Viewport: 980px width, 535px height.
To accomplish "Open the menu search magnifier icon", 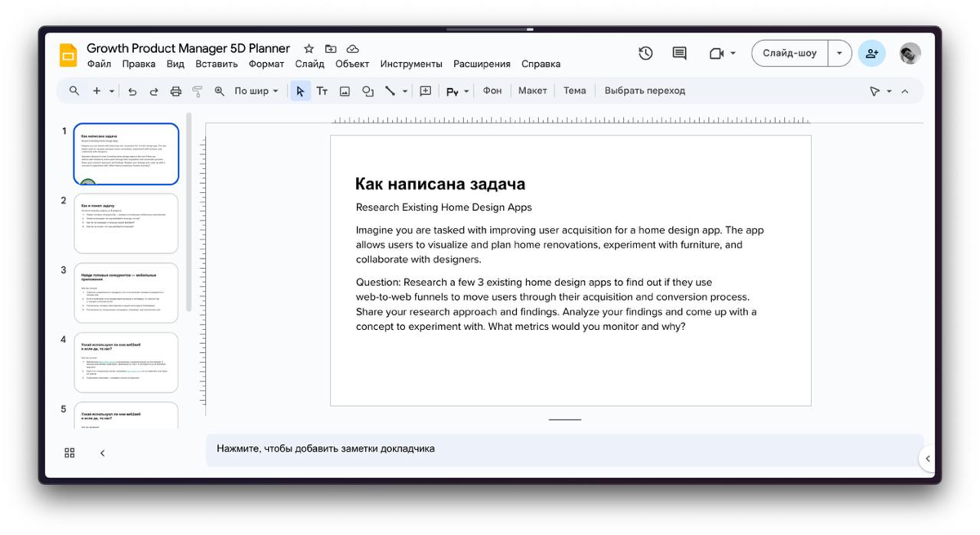I will point(74,91).
